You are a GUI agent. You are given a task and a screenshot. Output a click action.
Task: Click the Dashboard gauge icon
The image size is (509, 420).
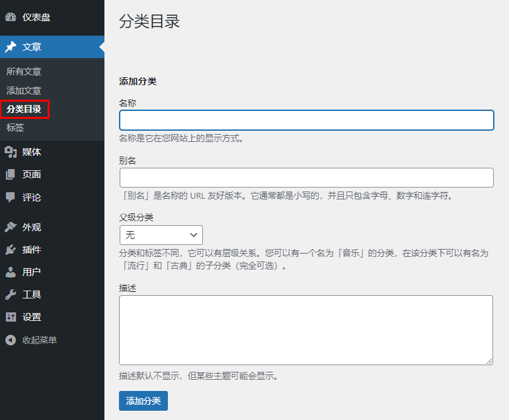tap(11, 17)
